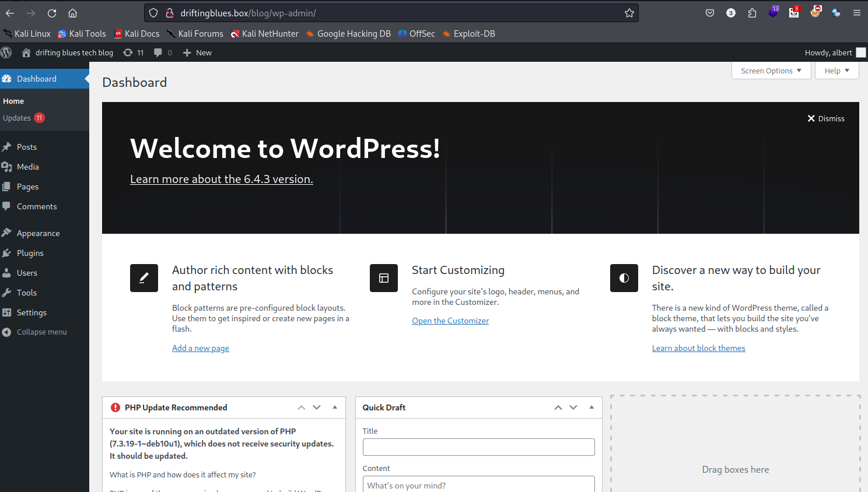
Task: Open the Exploit-DB bookmark
Action: 468,34
